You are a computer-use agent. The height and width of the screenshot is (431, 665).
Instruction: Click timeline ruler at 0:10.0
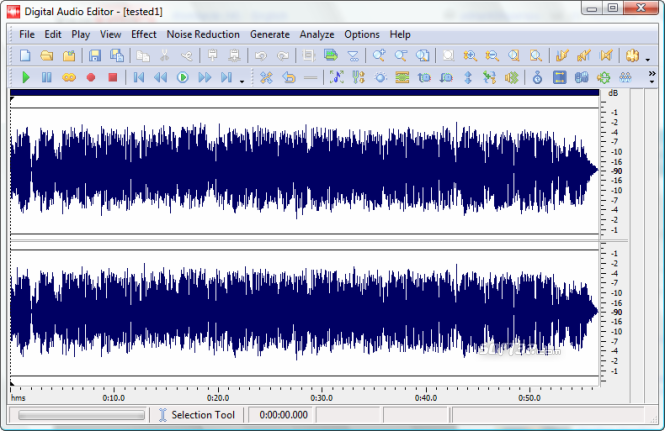click(114, 398)
